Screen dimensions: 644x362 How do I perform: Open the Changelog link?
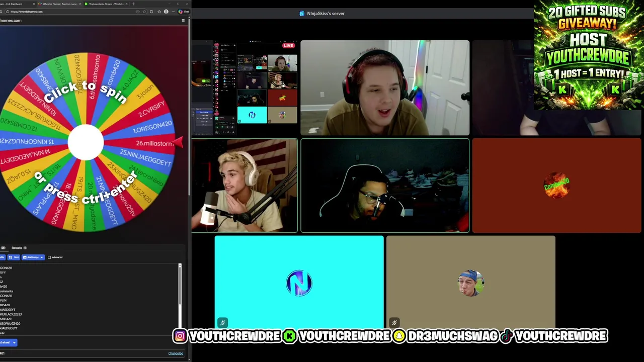tap(176, 353)
